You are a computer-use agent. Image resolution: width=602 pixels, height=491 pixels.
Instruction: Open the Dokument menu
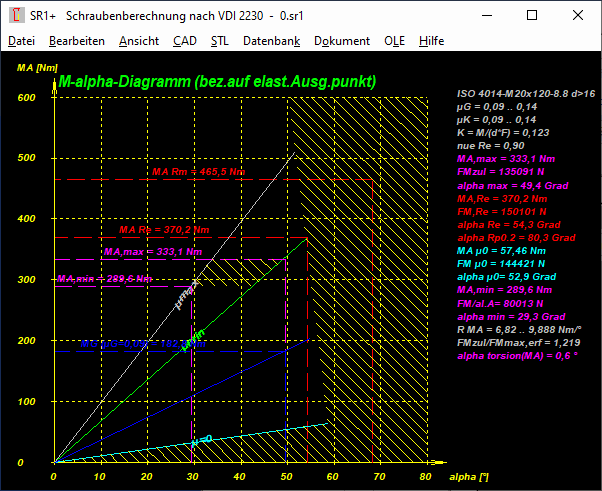pyautogui.click(x=342, y=41)
